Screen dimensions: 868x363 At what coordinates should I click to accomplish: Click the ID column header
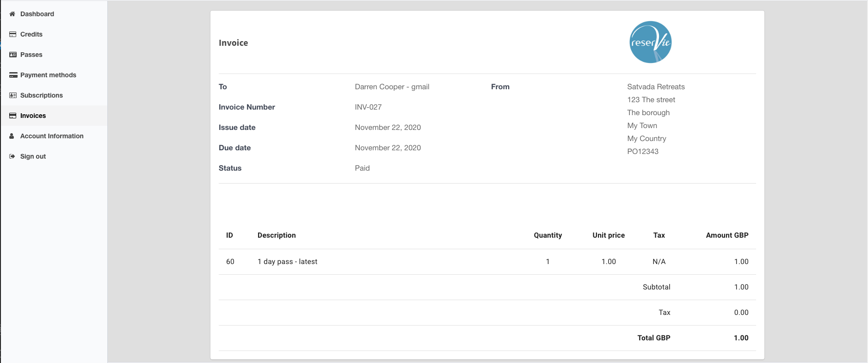tap(229, 235)
